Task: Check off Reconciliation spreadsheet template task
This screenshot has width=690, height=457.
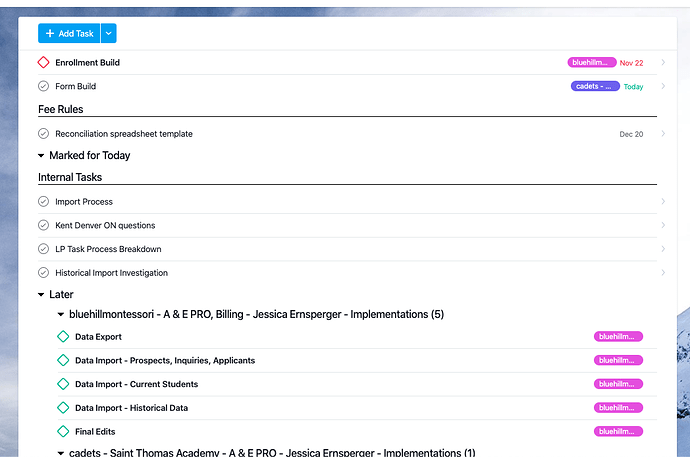Action: click(43, 134)
